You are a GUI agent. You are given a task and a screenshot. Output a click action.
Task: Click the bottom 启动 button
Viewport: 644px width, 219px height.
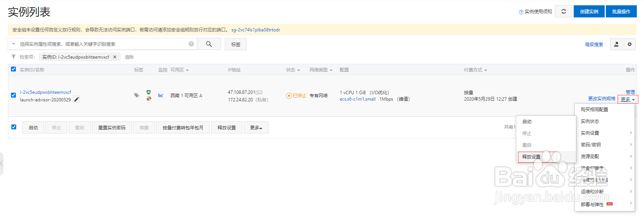click(33, 127)
